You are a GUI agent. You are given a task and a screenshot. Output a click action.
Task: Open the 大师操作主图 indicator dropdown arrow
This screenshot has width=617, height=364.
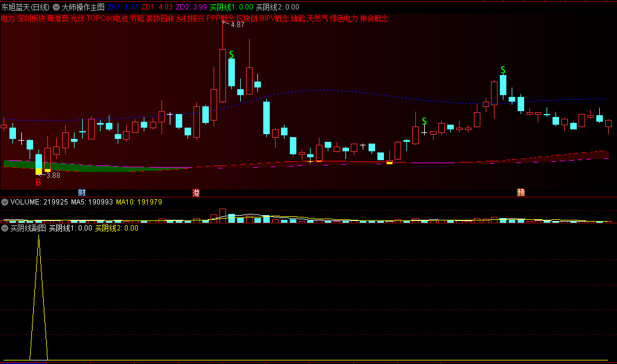[x=56, y=7]
